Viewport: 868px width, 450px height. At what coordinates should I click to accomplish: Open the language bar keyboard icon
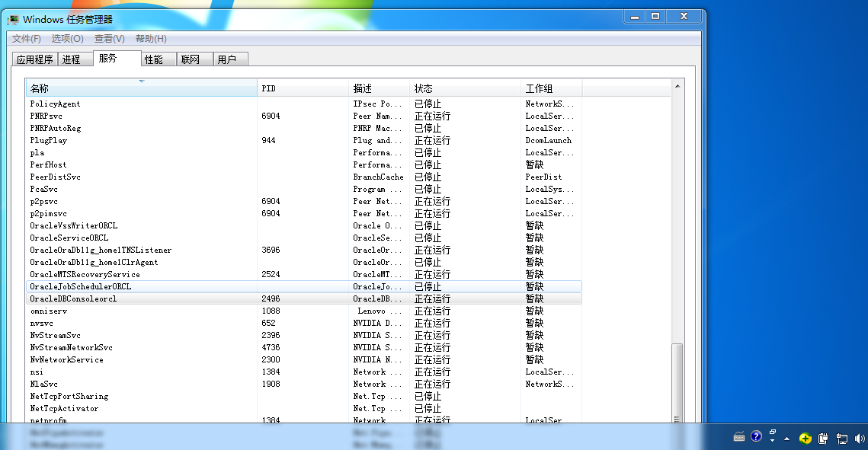tap(739, 437)
